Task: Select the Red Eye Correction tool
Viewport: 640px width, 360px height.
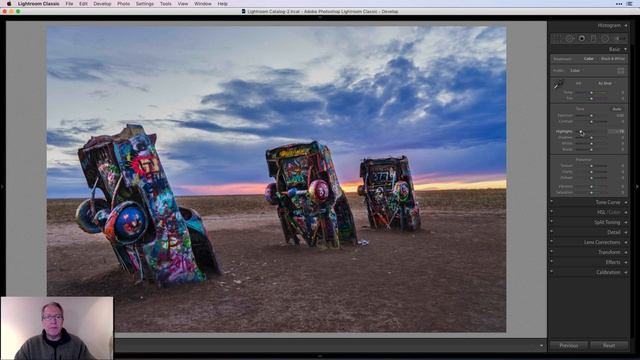Action: [x=582, y=38]
